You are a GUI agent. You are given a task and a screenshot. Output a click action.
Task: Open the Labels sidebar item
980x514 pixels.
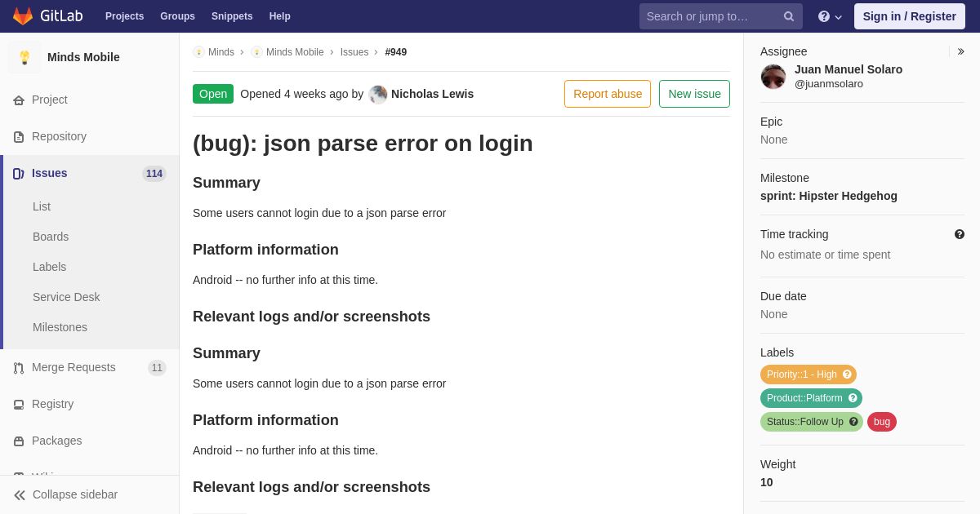click(x=50, y=267)
